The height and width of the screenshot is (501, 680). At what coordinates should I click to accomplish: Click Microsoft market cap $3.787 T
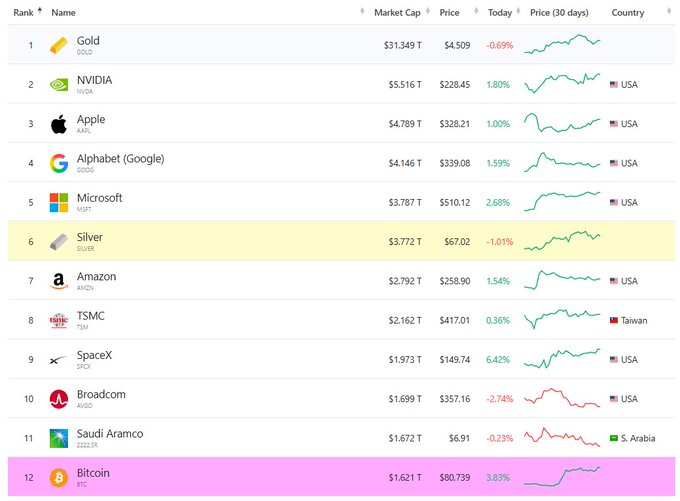405,203
